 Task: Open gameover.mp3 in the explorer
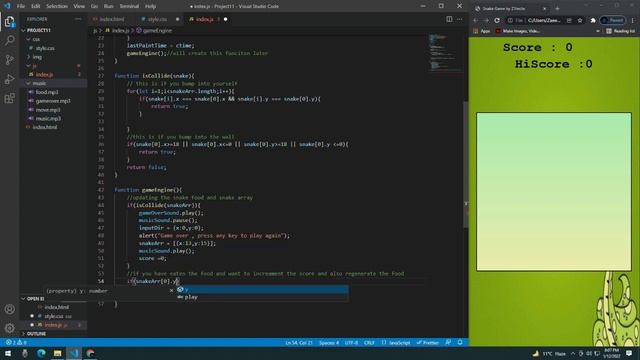point(53,101)
